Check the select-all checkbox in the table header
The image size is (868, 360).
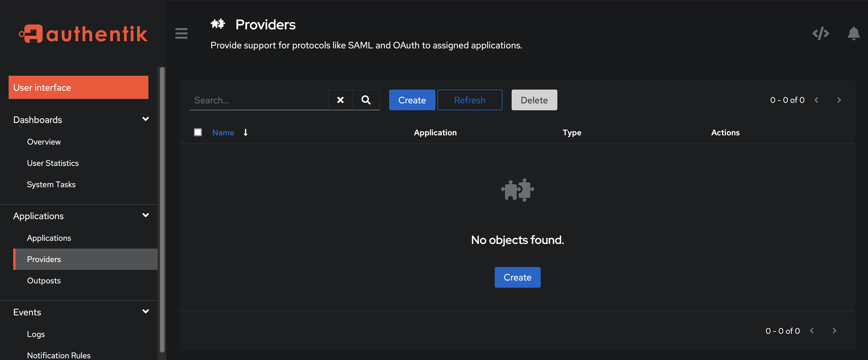tap(198, 132)
